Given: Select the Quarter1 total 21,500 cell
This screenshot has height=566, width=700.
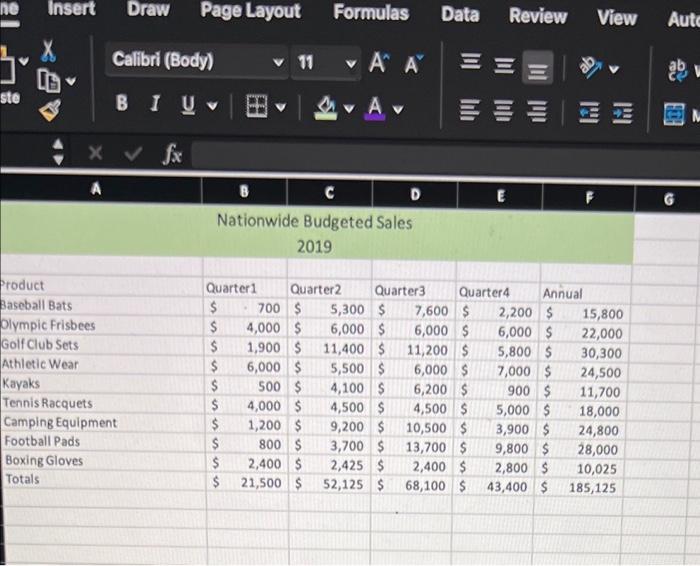Looking at the screenshot, I should 247,483.
